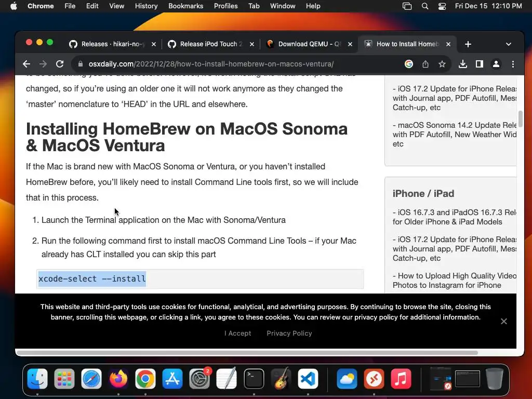Share this page via share icon

pyautogui.click(x=425, y=64)
